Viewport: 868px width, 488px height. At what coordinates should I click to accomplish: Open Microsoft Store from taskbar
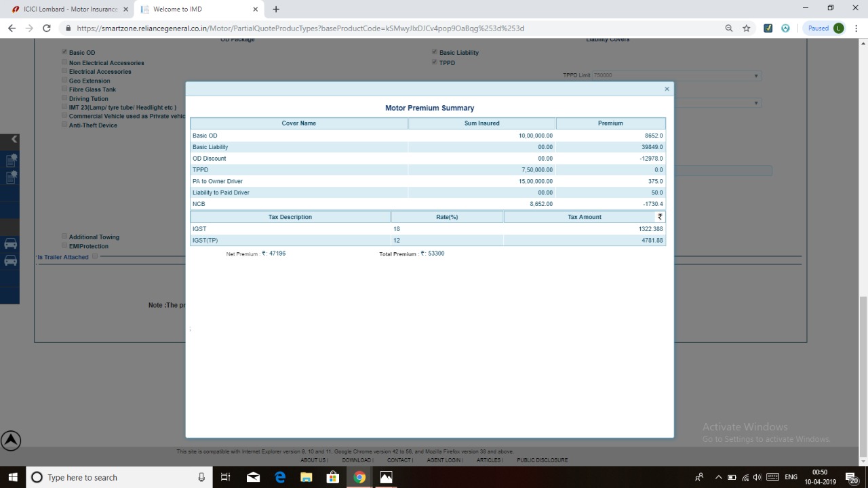(333, 477)
